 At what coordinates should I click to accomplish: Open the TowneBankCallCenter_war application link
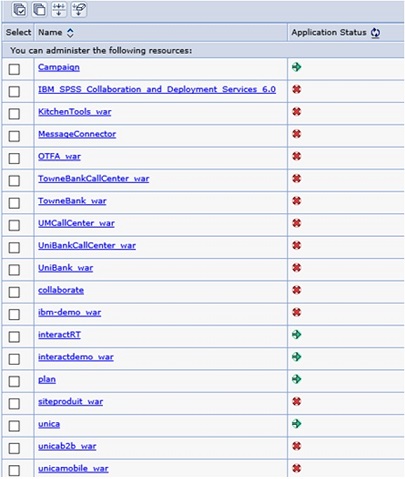point(93,179)
